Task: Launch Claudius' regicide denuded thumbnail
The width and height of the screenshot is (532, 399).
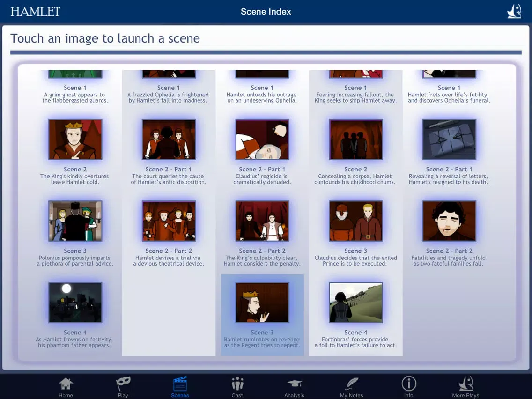Action: (x=262, y=140)
